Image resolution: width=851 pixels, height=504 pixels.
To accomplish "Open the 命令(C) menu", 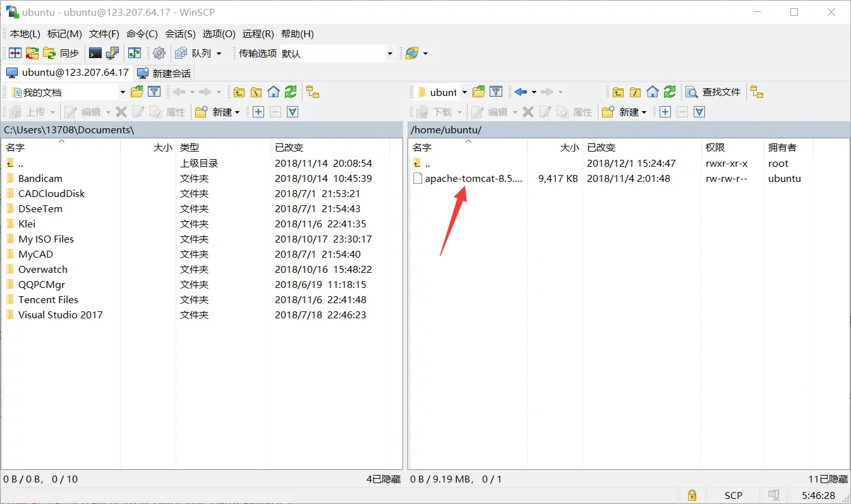I will (142, 34).
